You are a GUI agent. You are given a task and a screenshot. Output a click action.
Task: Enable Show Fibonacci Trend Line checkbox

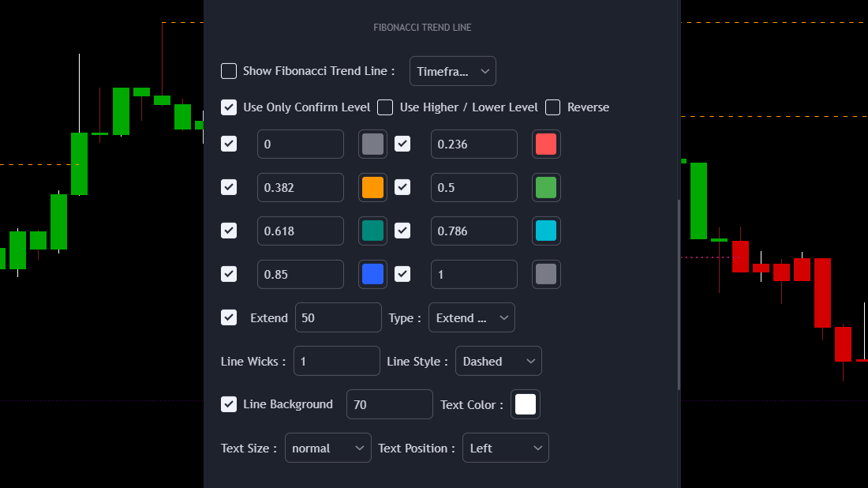point(229,71)
